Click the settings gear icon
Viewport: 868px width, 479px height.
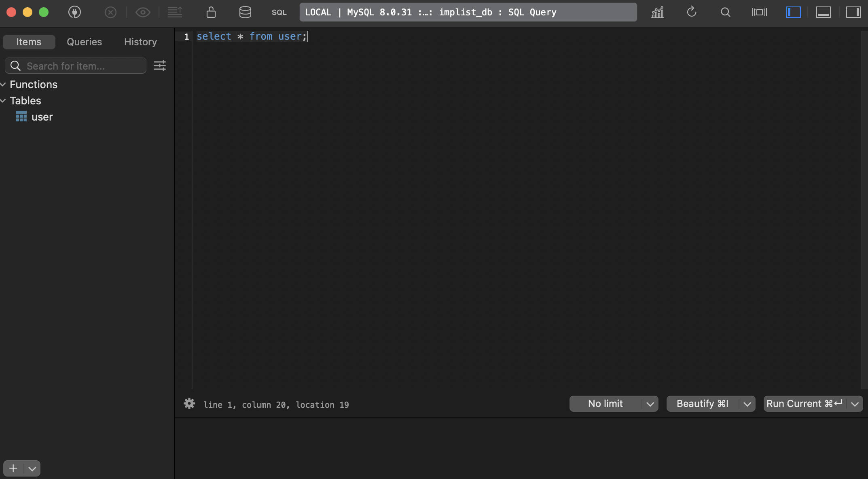pos(189,403)
